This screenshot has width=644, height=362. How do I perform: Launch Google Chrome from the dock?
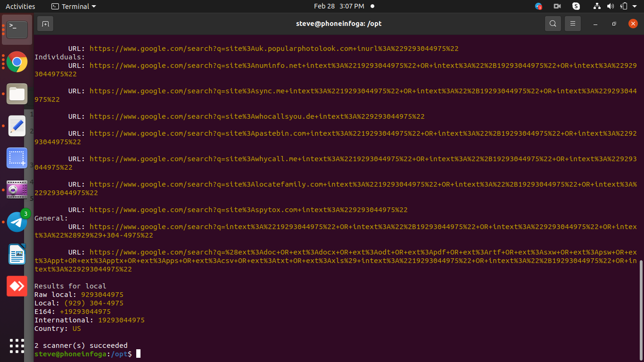(17, 62)
